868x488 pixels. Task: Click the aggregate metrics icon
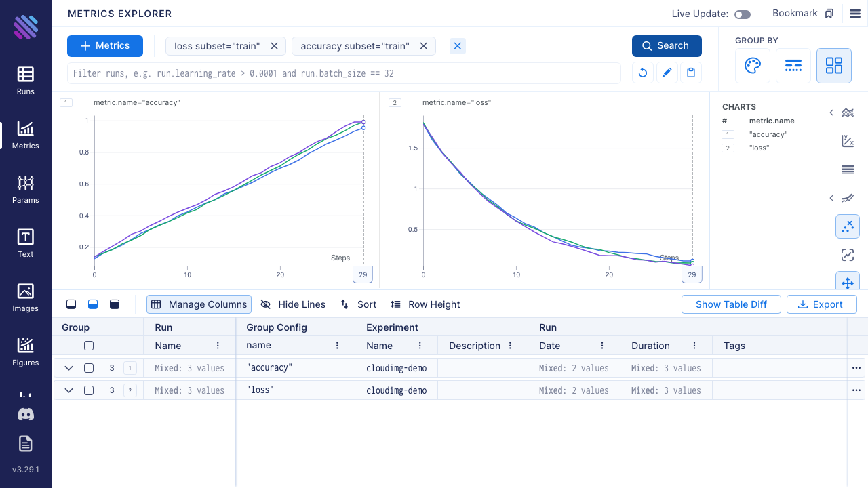tap(848, 113)
